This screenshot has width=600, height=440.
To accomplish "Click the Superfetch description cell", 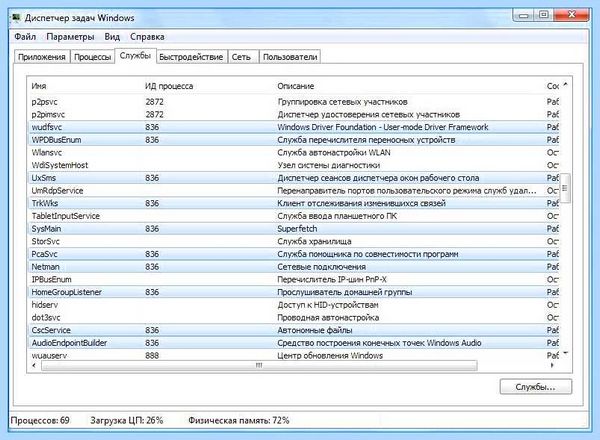I will (297, 229).
